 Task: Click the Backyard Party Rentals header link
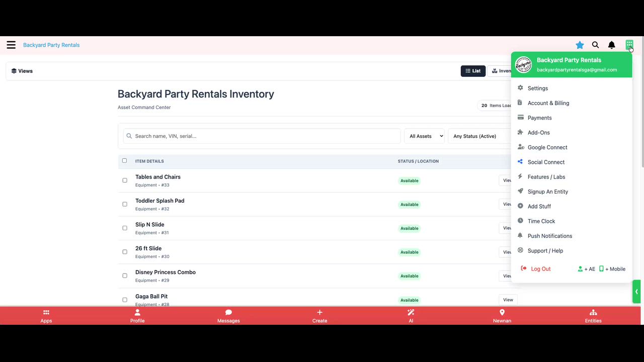[51, 45]
